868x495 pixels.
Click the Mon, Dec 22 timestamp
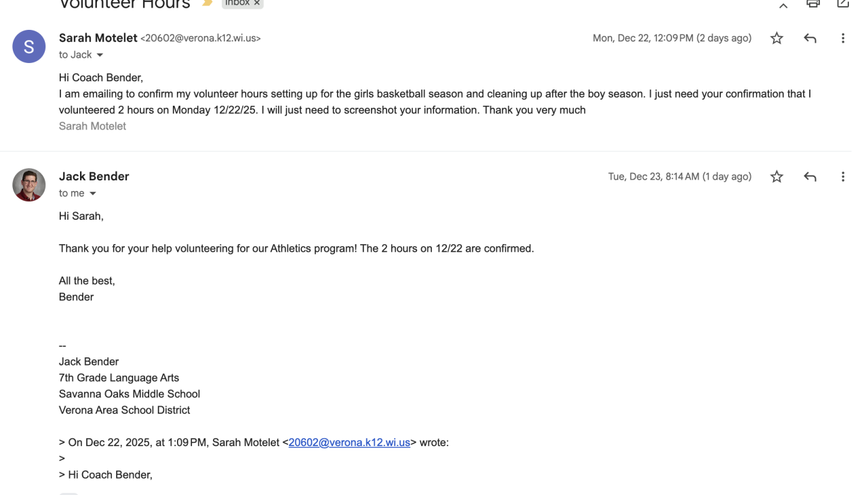(671, 39)
